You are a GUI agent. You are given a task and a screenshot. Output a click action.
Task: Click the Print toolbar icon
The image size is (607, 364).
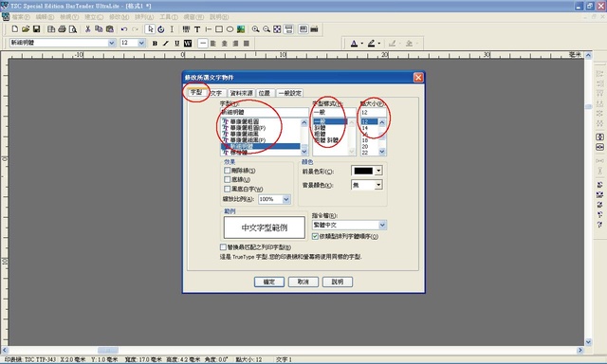pyautogui.click(x=62, y=29)
